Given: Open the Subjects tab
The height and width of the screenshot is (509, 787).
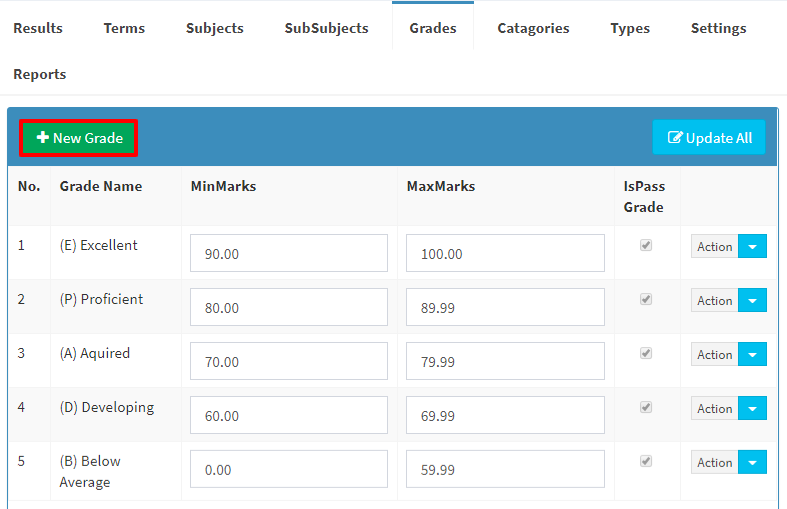Looking at the screenshot, I should coord(214,28).
